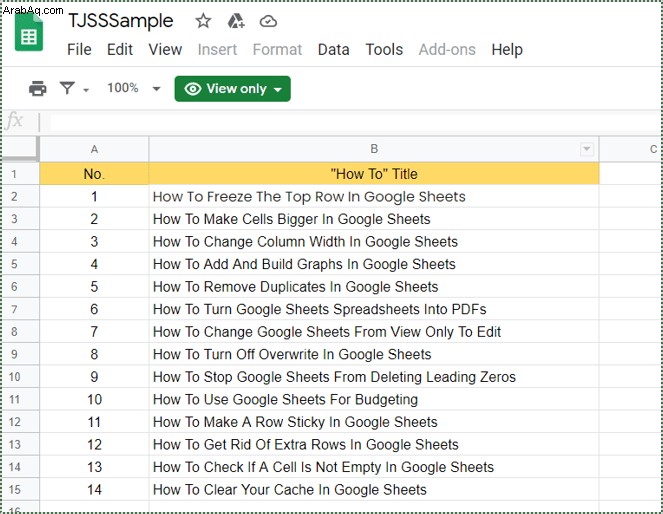663x514 pixels.
Task: Star the TJSSSample document
Action: (x=203, y=21)
